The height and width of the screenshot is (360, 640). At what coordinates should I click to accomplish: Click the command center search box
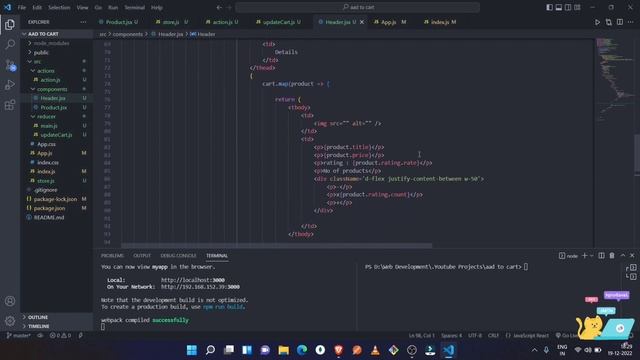click(x=358, y=7)
